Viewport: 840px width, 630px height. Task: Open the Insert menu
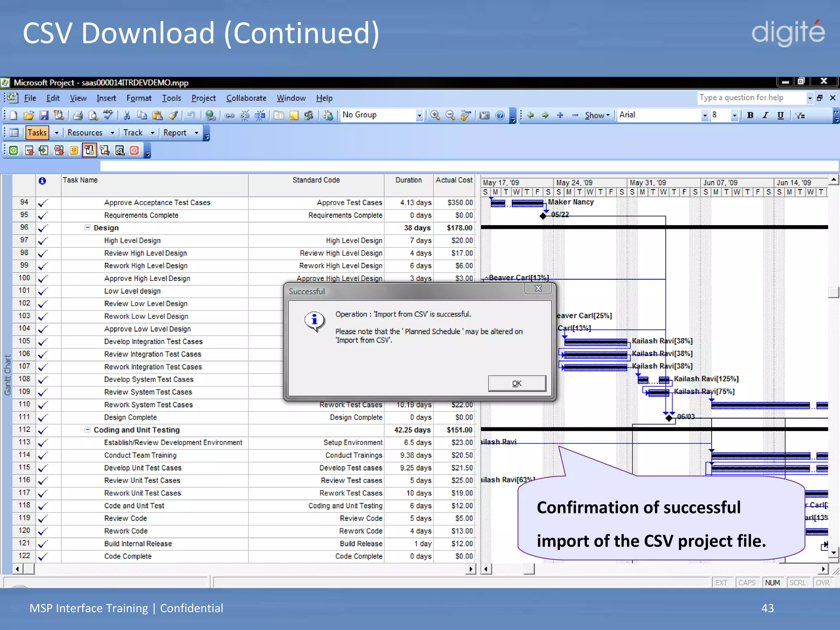[106, 98]
